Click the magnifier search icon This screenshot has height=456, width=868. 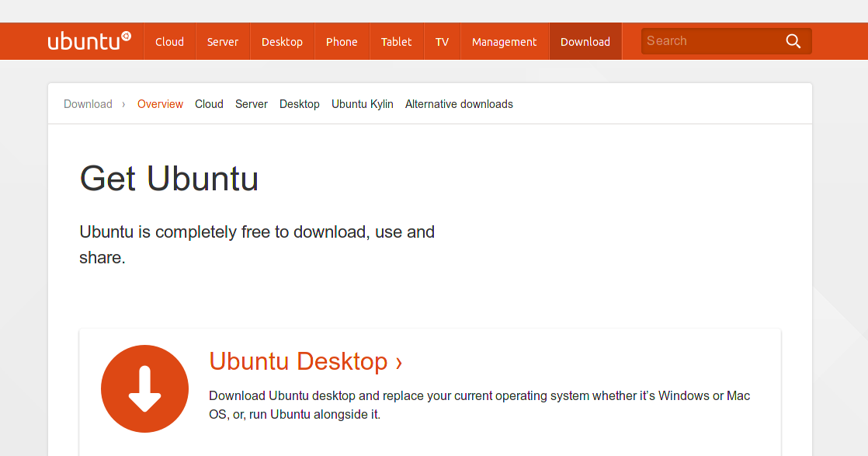(x=793, y=41)
